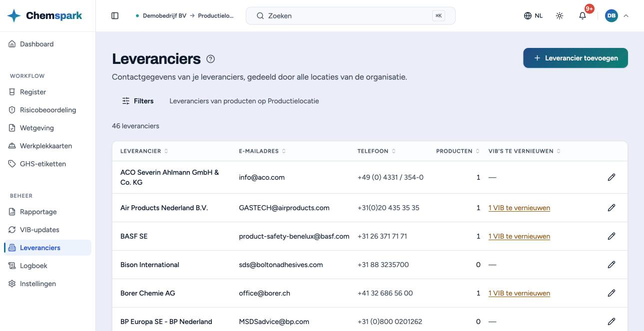Click Leveranciers van producten op Productielocatie filter text

[x=244, y=101]
